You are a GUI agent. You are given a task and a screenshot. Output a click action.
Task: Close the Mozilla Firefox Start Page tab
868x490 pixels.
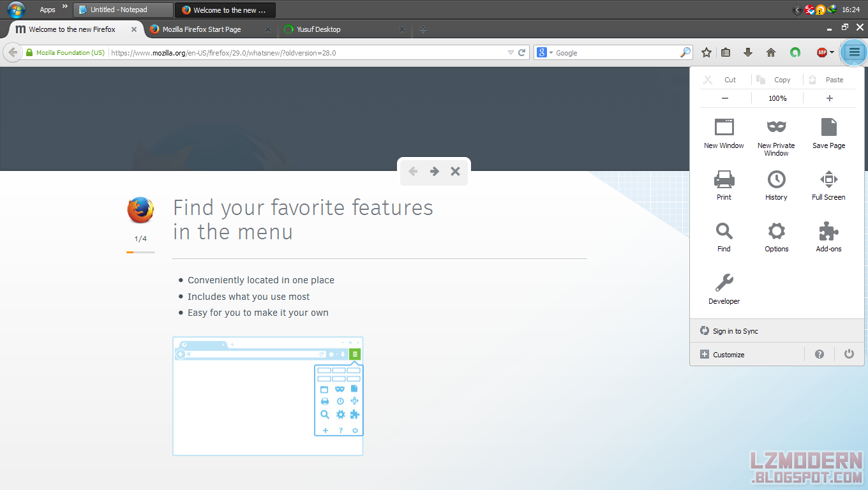coord(268,29)
